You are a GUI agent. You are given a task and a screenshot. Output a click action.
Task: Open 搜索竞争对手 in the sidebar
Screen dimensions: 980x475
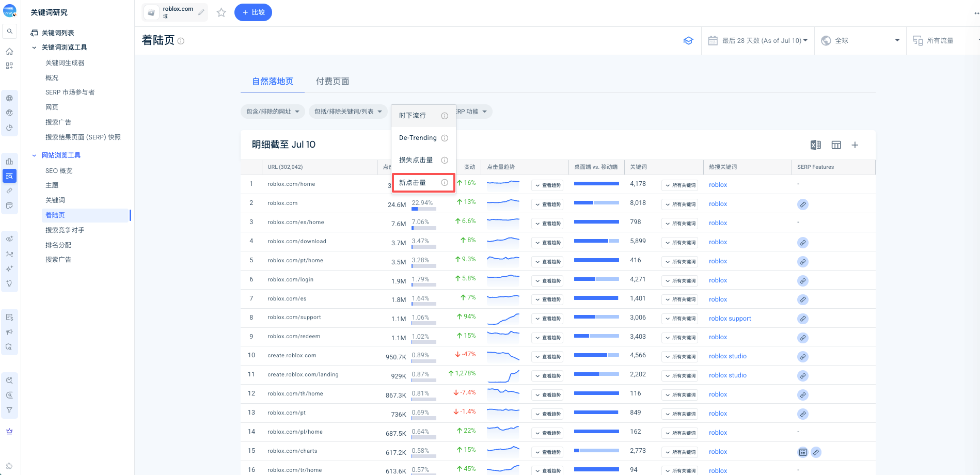(x=65, y=230)
